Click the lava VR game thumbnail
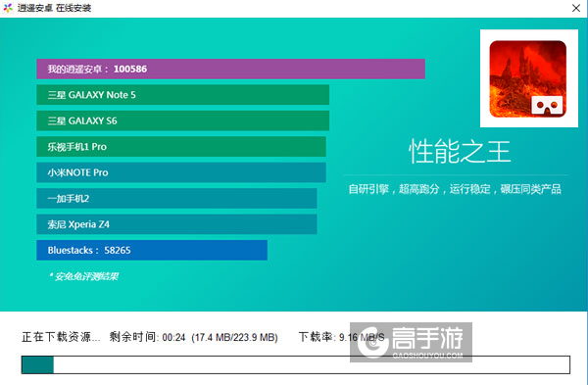This screenshot has height=385, width=588. [x=529, y=78]
